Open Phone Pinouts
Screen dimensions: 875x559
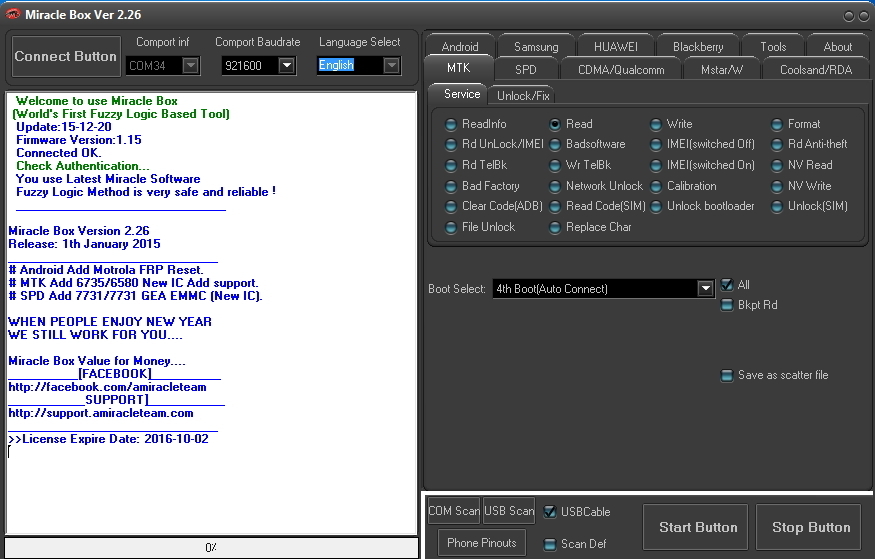tap(482, 543)
